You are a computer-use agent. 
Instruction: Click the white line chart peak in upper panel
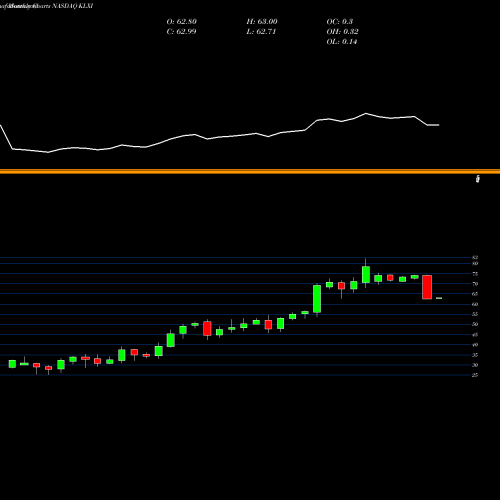click(366, 114)
